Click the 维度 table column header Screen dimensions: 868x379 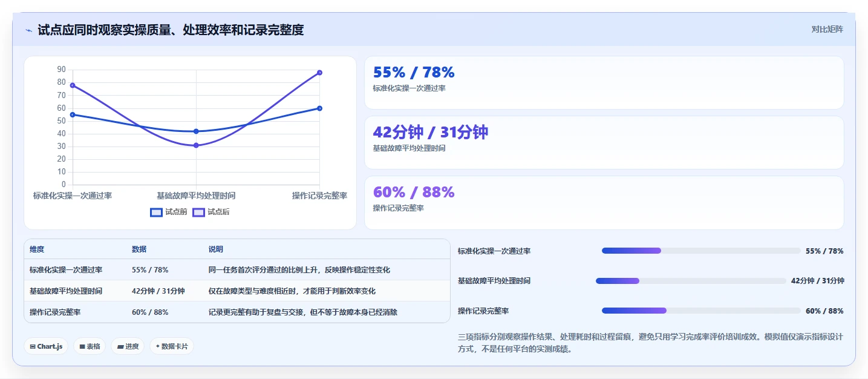(x=37, y=249)
